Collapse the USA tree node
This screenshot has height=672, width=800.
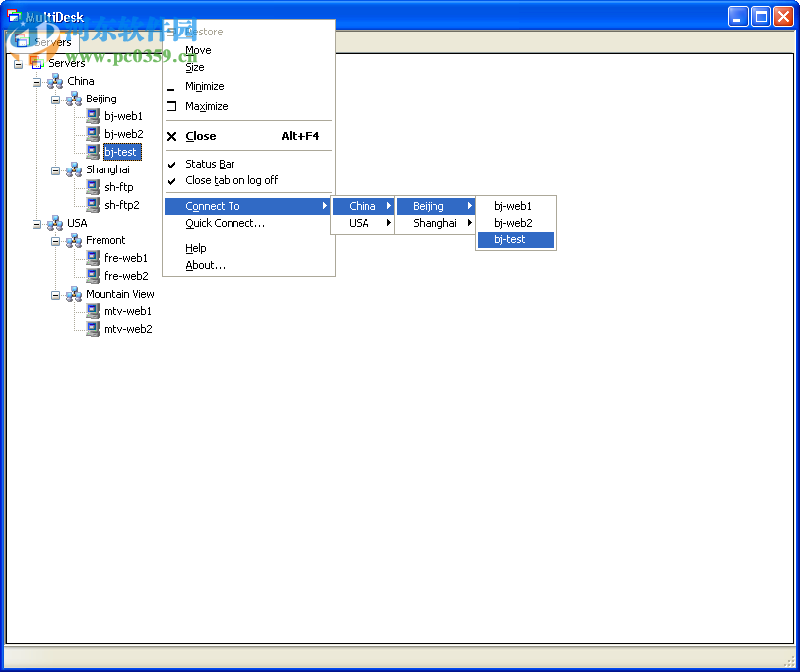(x=36, y=223)
